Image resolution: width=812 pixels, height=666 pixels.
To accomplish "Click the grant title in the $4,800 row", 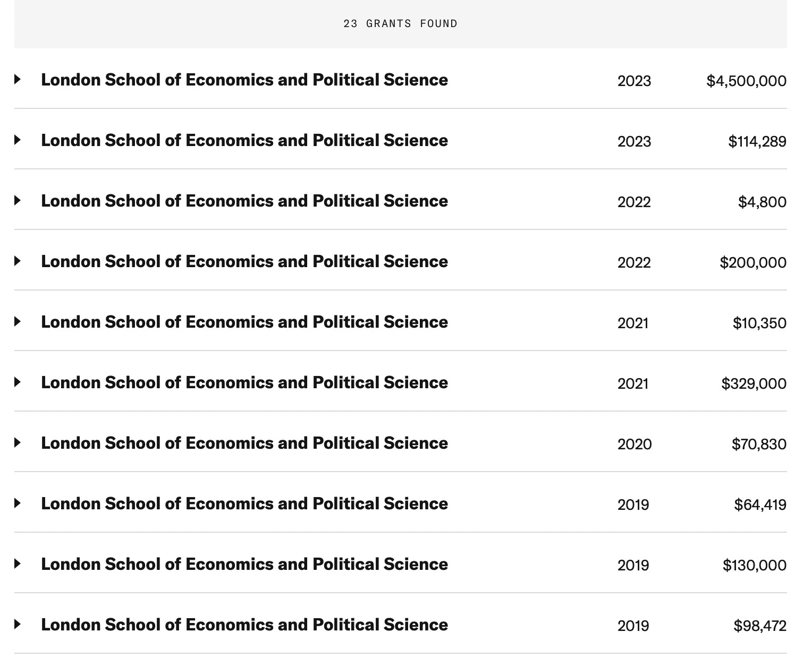I will (x=244, y=201).
